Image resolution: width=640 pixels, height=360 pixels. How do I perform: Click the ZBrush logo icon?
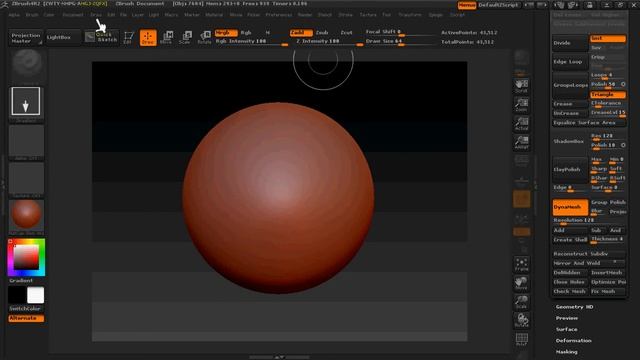click(4, 4)
